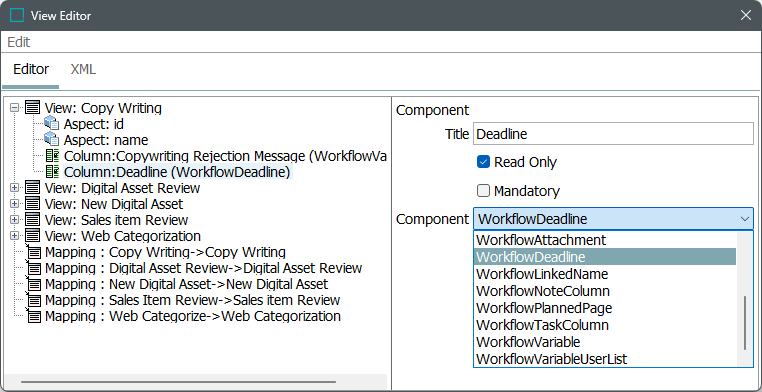The height and width of the screenshot is (392, 762).
Task: Choose WorkflowVariable from the list
Action: 528,342
